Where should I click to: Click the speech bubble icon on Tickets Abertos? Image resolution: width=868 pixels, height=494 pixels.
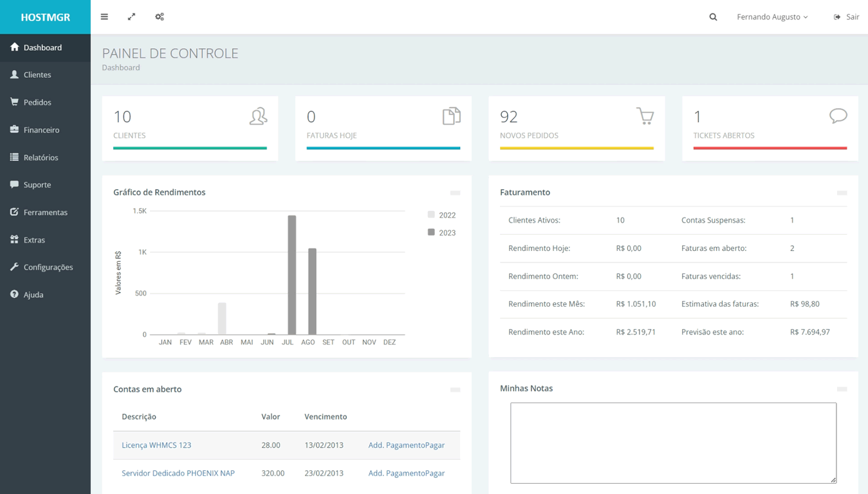click(838, 116)
